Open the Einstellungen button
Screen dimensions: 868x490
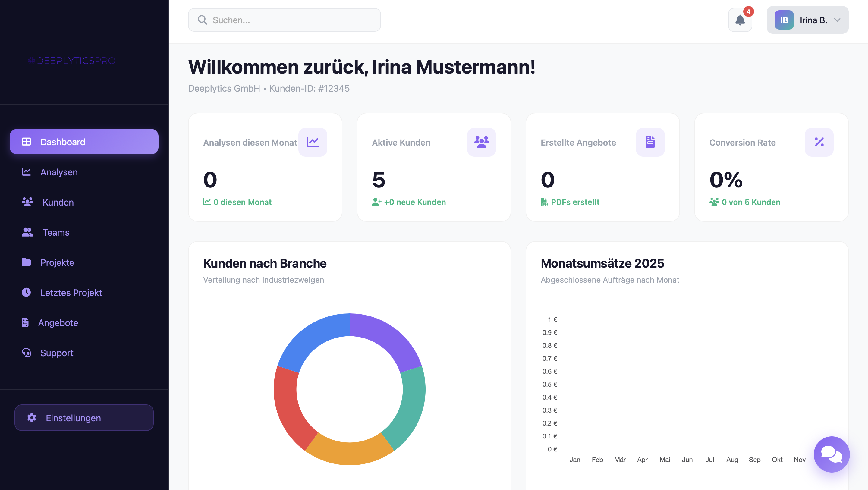(x=84, y=418)
